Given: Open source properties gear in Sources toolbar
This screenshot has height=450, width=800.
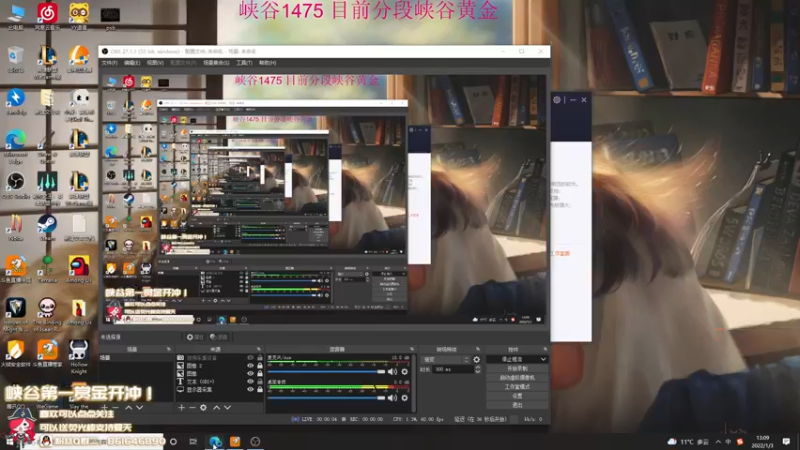Looking at the screenshot, I should tap(204, 408).
